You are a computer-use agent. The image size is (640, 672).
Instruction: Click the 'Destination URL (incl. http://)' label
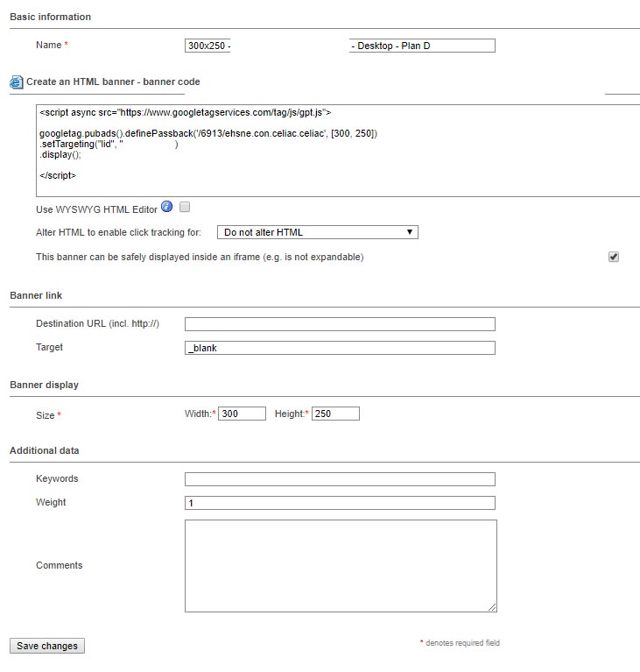(98, 323)
